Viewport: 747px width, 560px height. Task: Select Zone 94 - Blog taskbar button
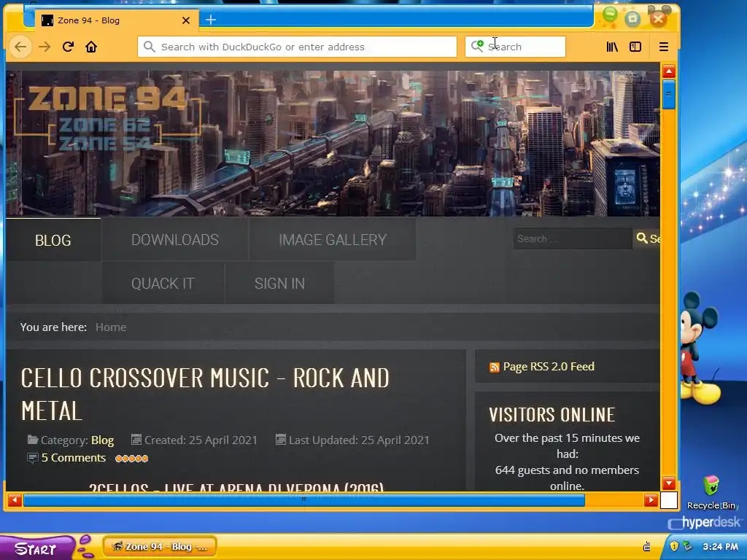pos(160,546)
